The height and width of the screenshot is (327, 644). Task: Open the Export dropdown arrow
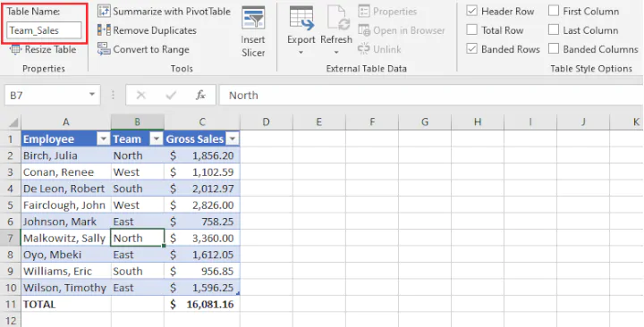[x=301, y=53]
